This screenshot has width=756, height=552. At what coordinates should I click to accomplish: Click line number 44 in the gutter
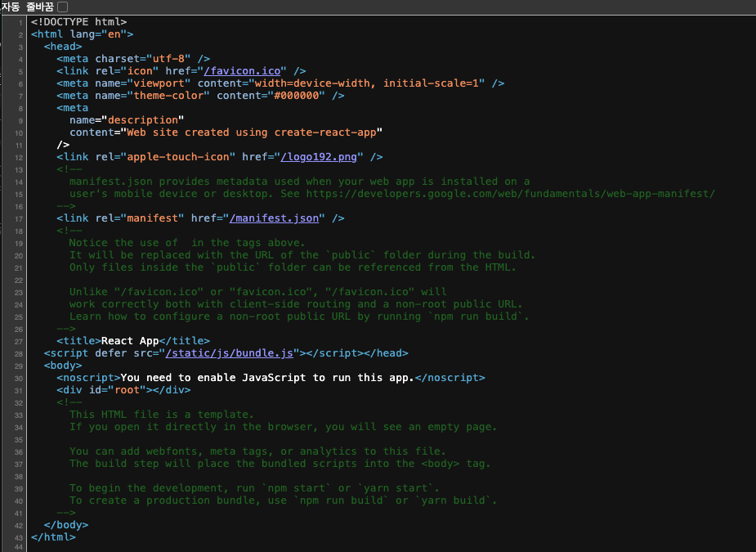pyautogui.click(x=19, y=547)
